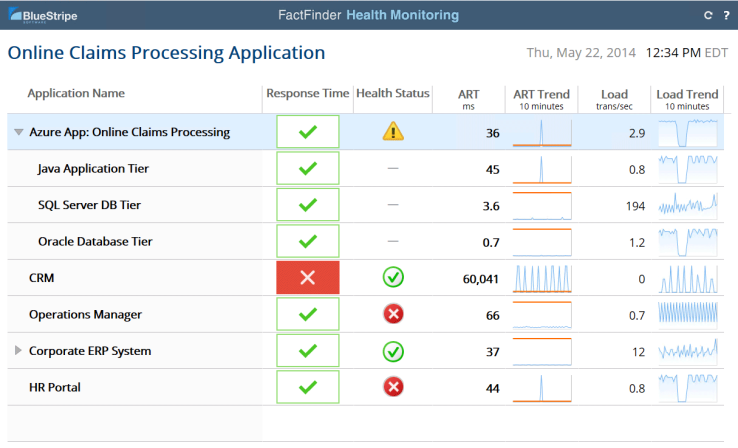Click red error health icon for Operations Manager

pyautogui.click(x=393, y=314)
